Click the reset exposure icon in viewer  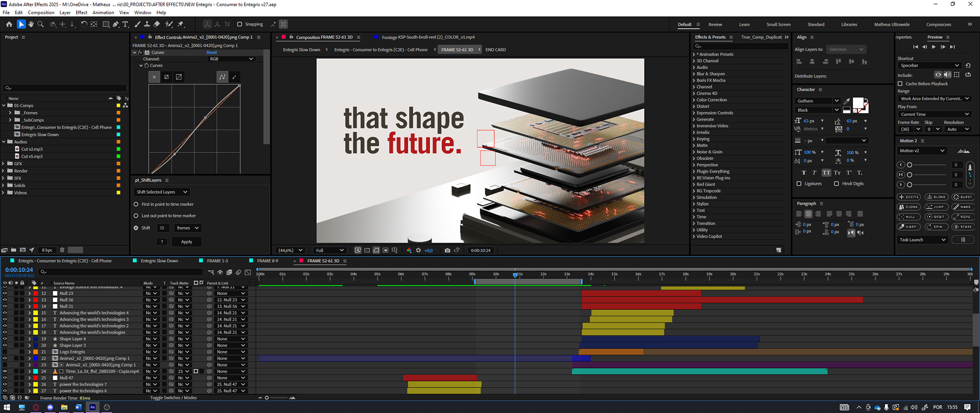[419, 250]
